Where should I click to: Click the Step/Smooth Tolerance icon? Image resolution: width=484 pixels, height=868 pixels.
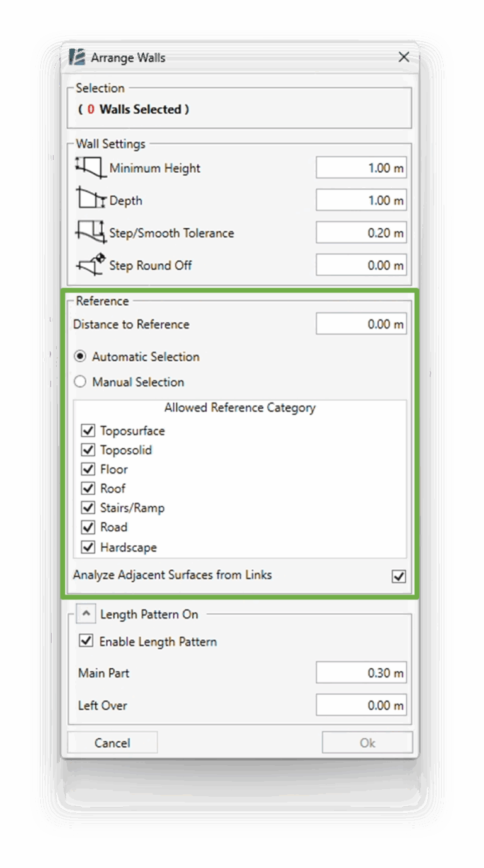click(90, 232)
